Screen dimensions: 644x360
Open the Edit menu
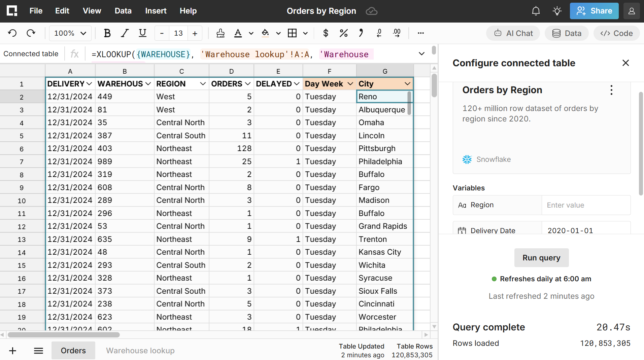point(62,11)
